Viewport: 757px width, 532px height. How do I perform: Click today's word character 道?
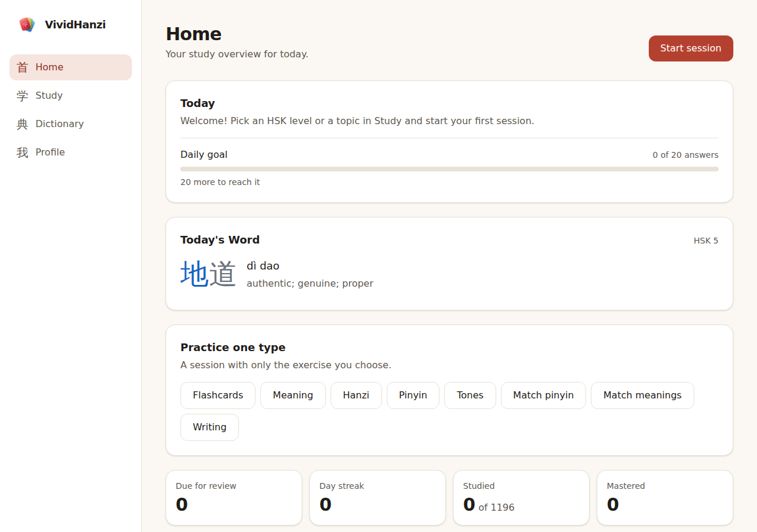[222, 274]
